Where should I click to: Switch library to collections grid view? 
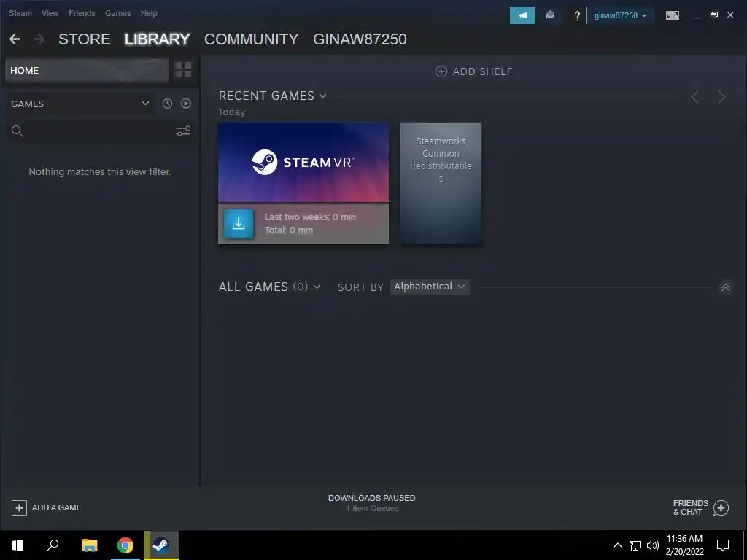tap(183, 70)
